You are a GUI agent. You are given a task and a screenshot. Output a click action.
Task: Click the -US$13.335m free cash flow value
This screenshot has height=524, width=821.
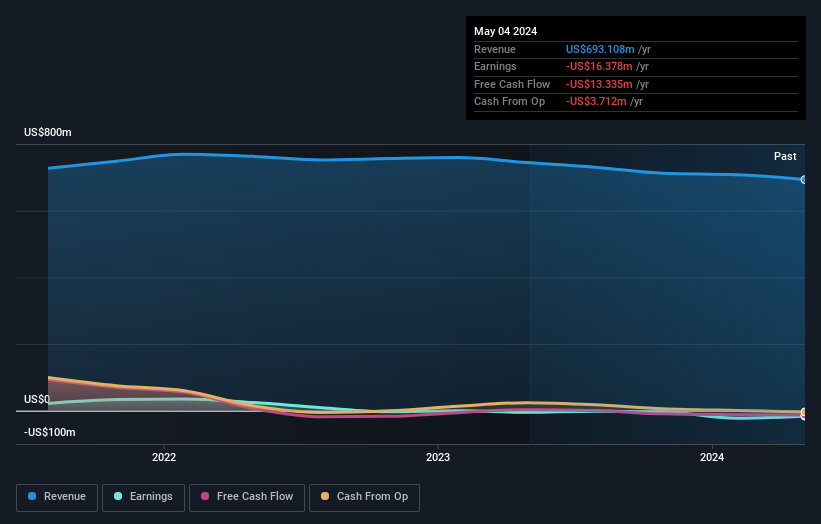click(599, 84)
